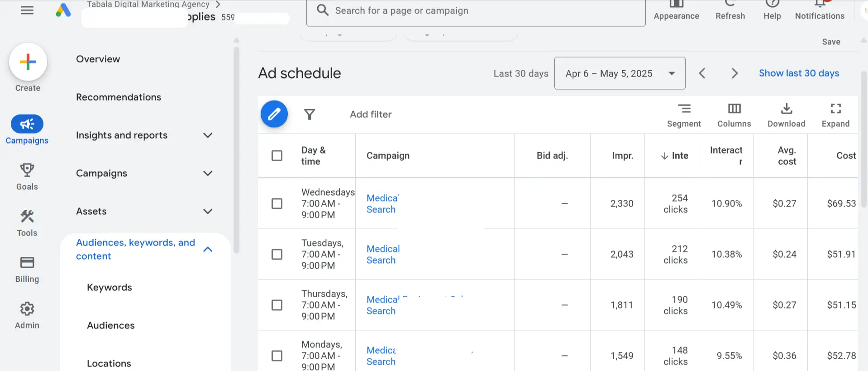Sort by the Day & time column header

[314, 156]
